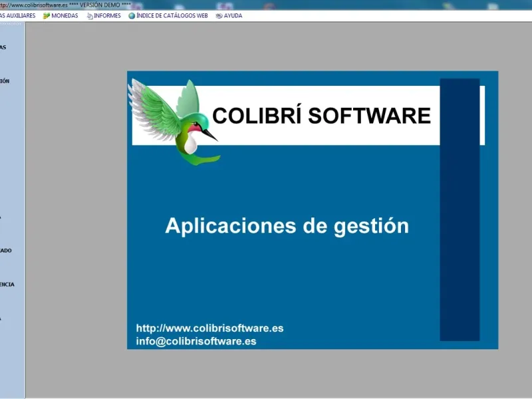The image size is (532, 399).
Task: Click the globe icon beside ÍNDICE DE CATÁLOGOS WEB
Action: [132, 15]
